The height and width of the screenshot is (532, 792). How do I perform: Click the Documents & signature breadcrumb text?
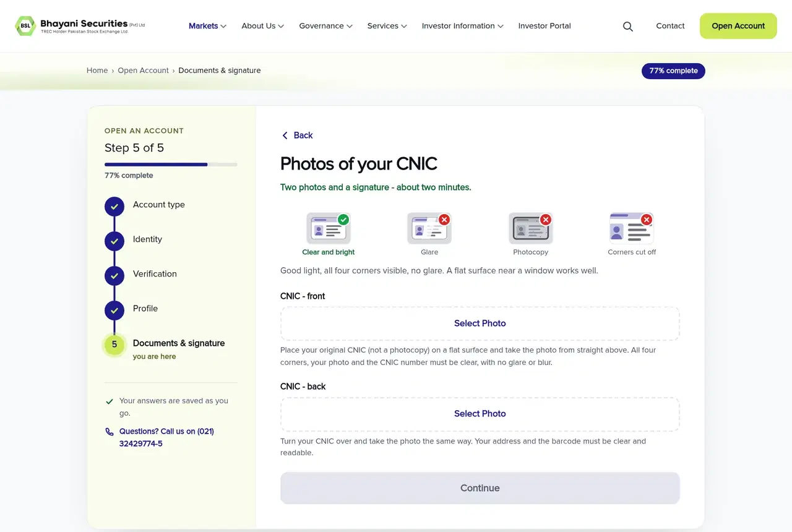pos(220,71)
